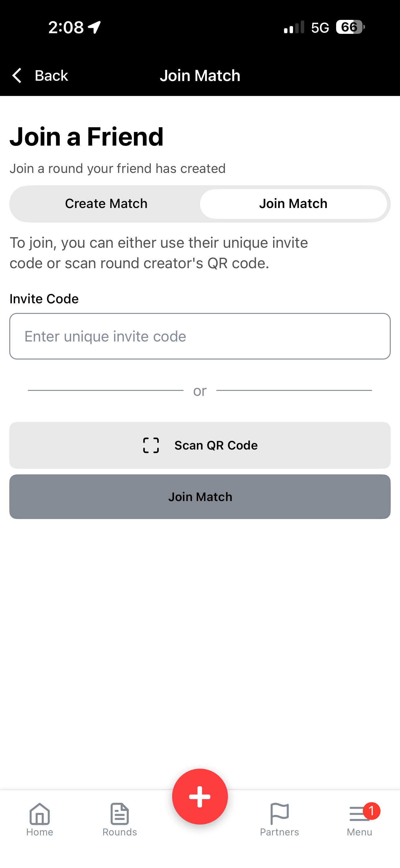This screenshot has height=868, width=400.
Task: Tap the red notification badge on Menu
Action: 372,811
